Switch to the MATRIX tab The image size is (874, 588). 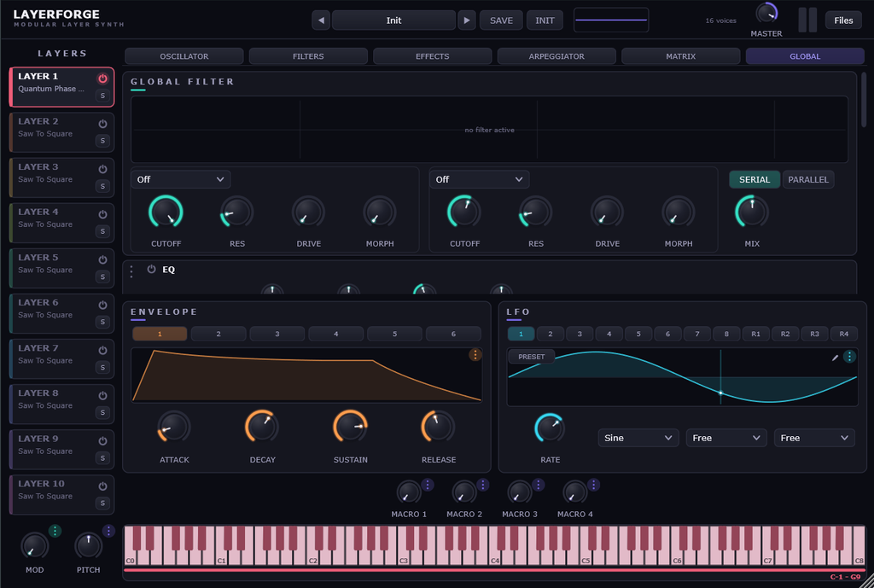[680, 56]
